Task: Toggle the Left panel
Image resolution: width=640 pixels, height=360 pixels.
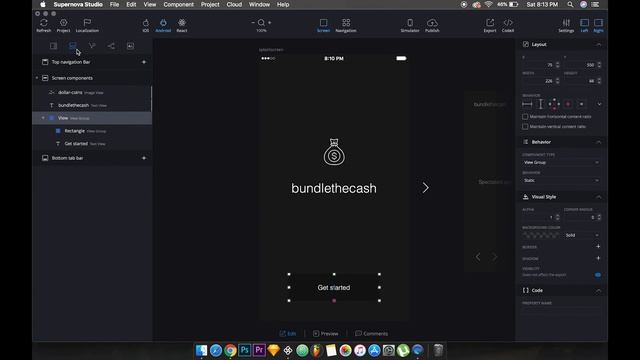Action: pos(584,25)
